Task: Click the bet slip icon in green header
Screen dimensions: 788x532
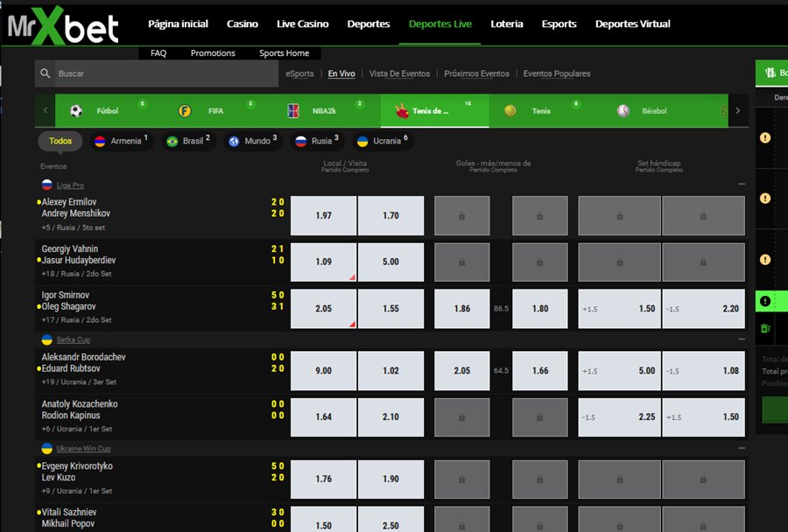Action: [770, 73]
